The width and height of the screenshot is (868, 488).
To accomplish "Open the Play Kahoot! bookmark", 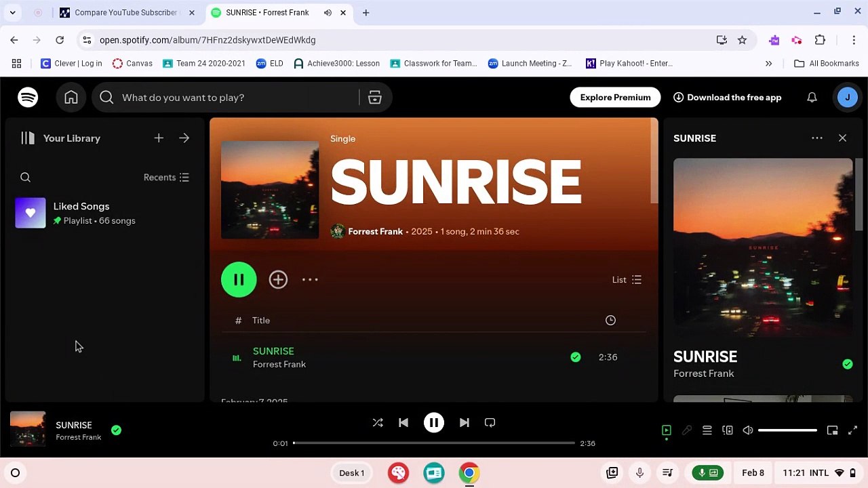I will 629,64.
